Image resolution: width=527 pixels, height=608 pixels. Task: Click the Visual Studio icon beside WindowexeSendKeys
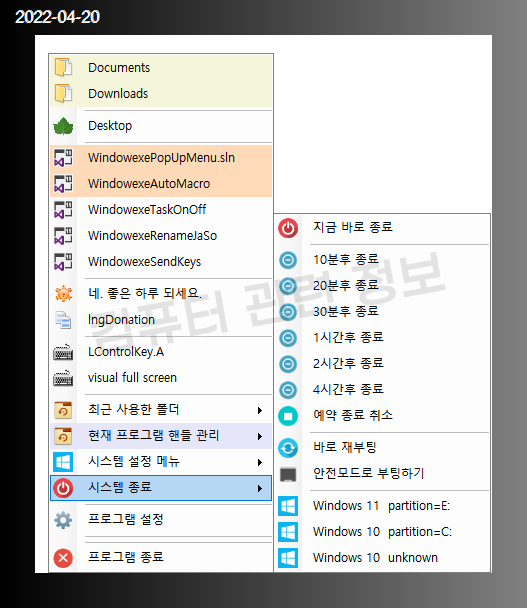[x=63, y=262]
